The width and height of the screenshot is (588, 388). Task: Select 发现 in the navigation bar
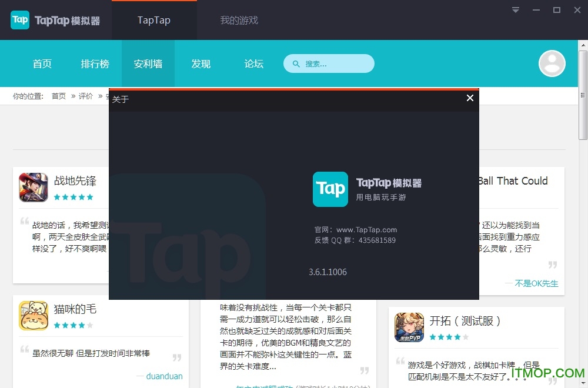[x=201, y=63]
